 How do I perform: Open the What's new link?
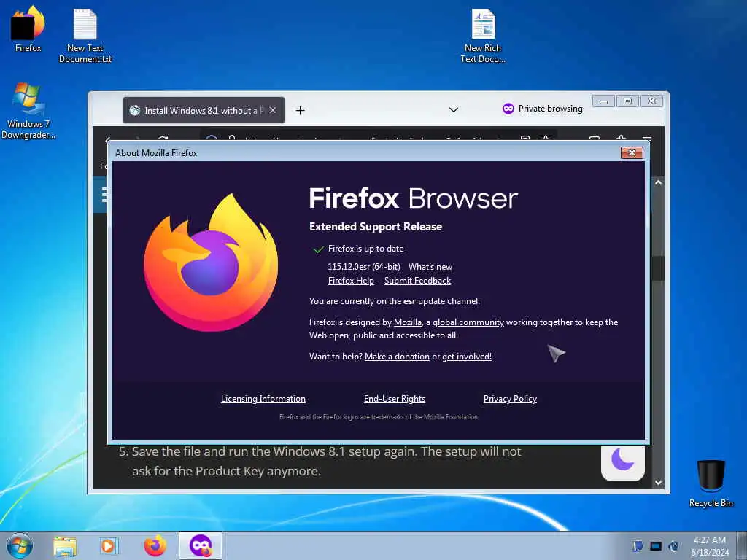(x=430, y=267)
